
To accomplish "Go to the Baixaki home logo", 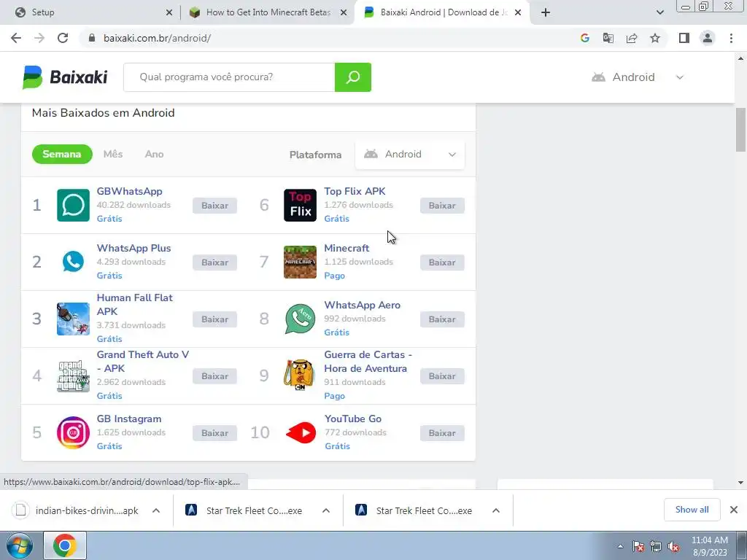I will pyautogui.click(x=65, y=77).
